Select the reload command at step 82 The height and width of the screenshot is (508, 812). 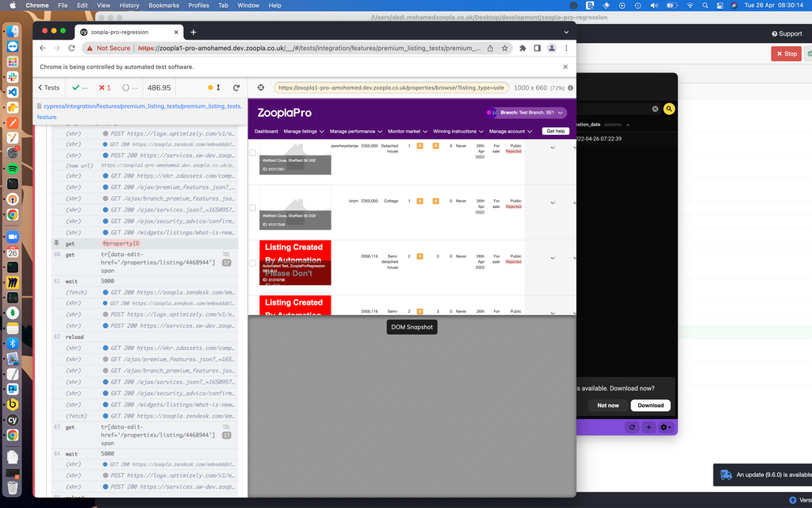pyautogui.click(x=144, y=337)
